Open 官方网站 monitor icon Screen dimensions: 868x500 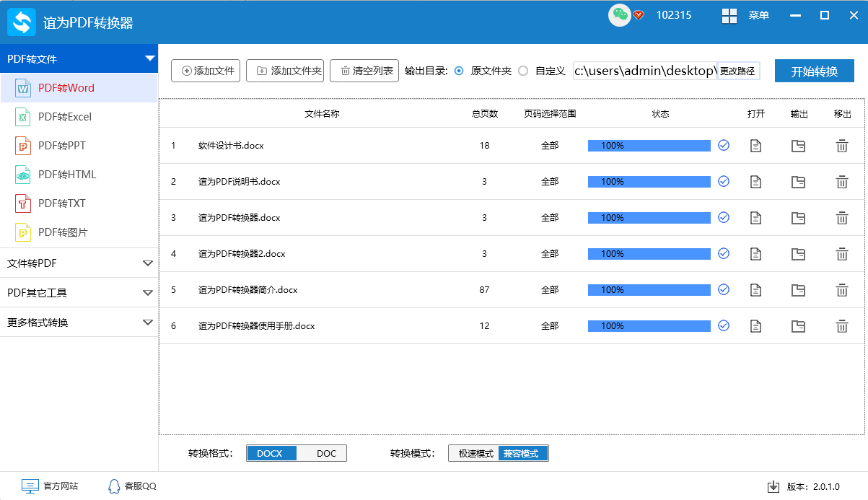point(30,486)
